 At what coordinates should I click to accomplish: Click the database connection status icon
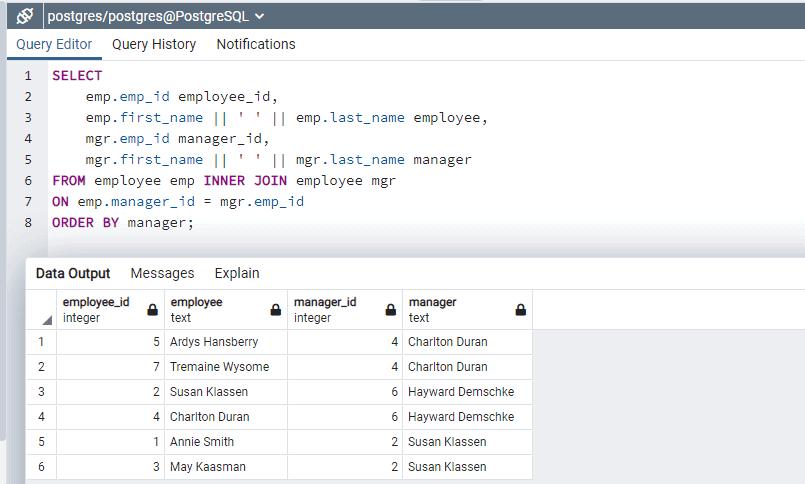[x=25, y=16]
